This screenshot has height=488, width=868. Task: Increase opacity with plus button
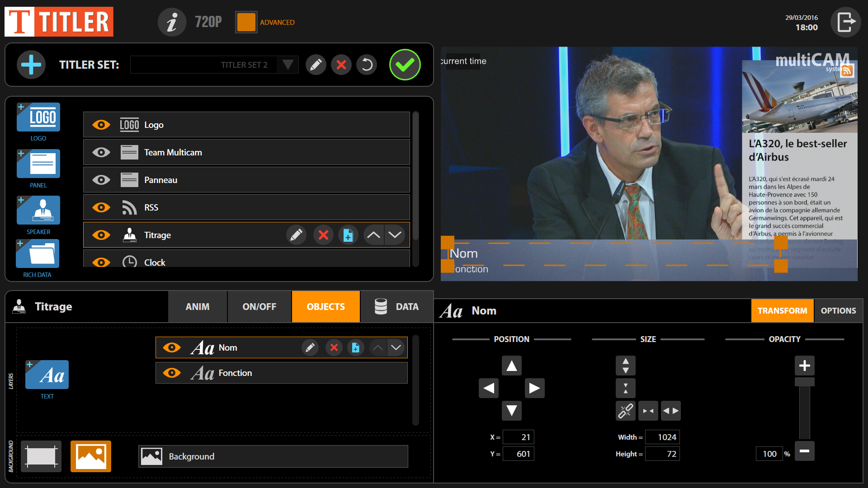[x=804, y=366]
